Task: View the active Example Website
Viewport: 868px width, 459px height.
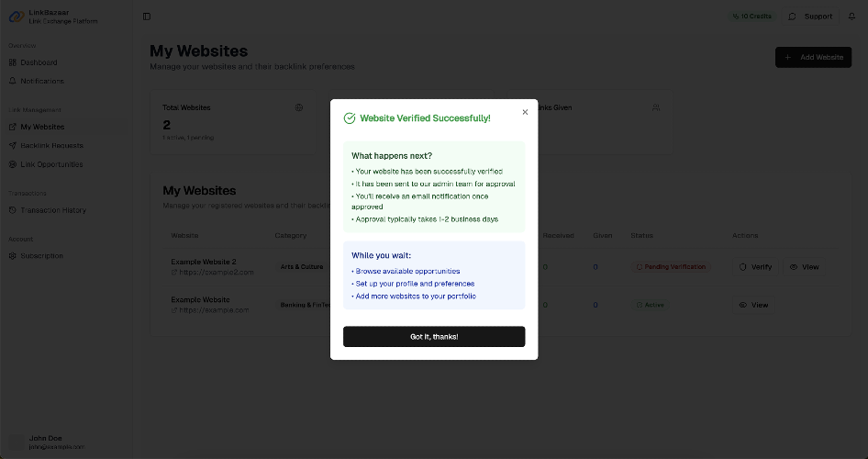Action: tap(753, 305)
